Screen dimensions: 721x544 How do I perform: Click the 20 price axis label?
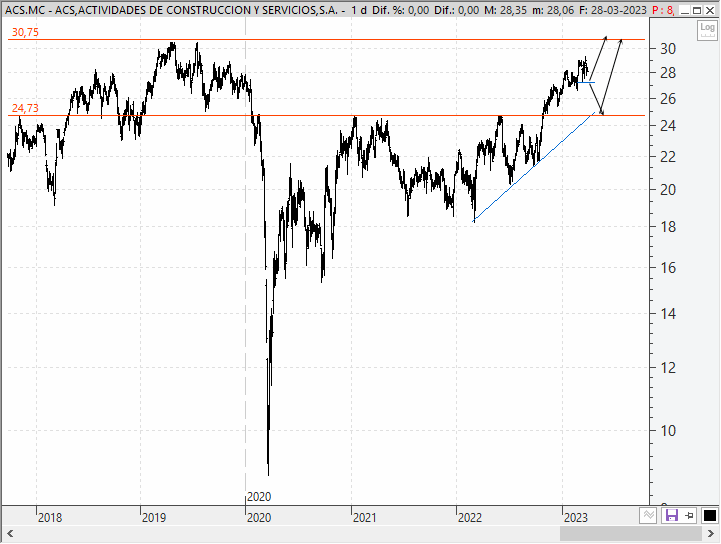[x=668, y=189]
